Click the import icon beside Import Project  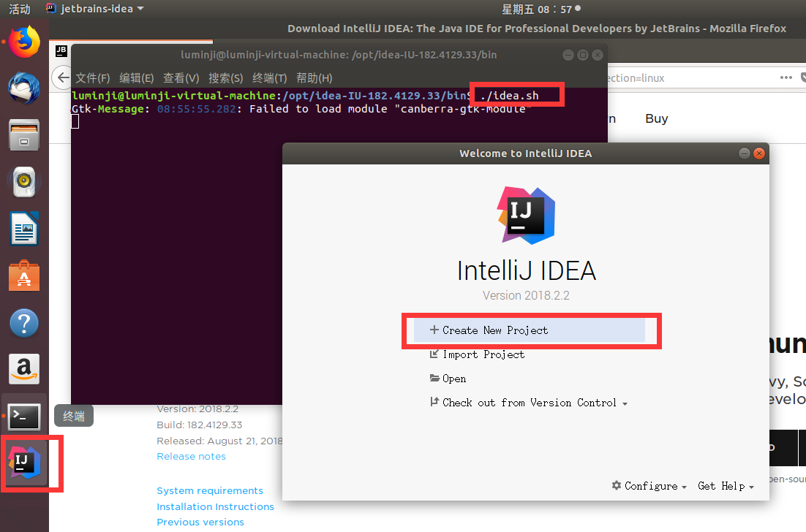click(434, 354)
